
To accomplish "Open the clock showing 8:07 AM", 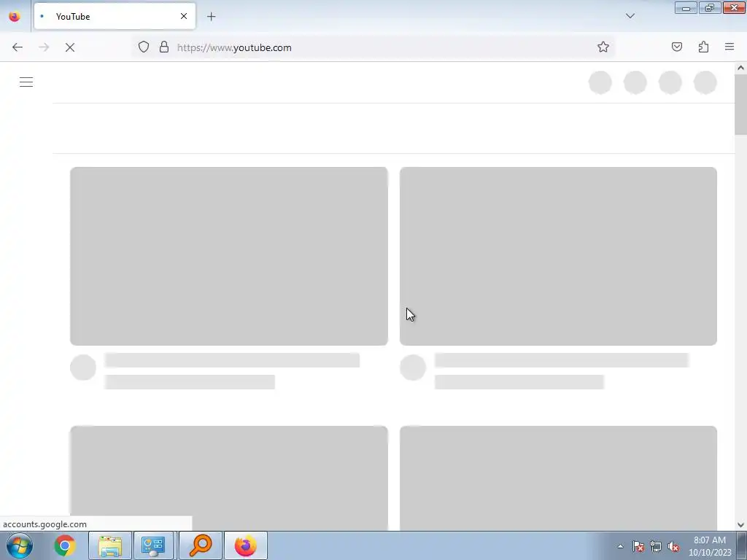I will [709, 546].
